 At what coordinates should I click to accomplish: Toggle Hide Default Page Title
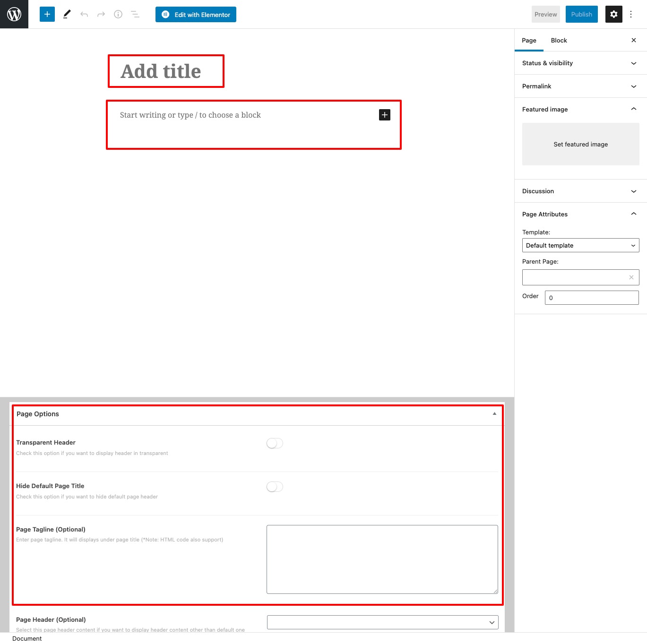click(274, 486)
